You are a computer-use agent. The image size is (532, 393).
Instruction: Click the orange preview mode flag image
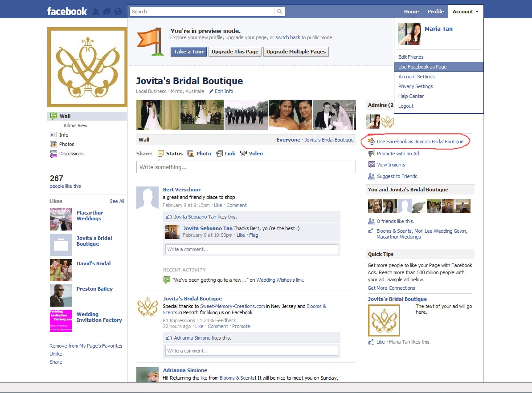click(x=149, y=42)
